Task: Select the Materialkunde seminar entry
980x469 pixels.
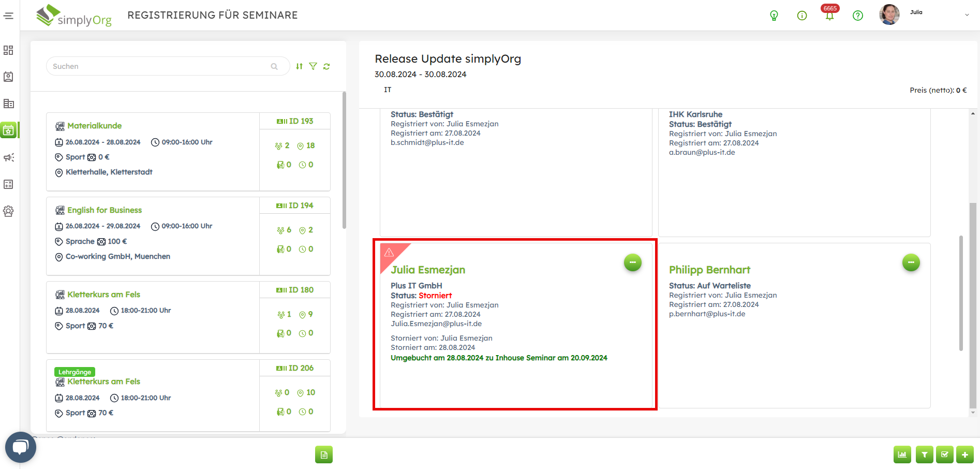Action: coord(95,126)
